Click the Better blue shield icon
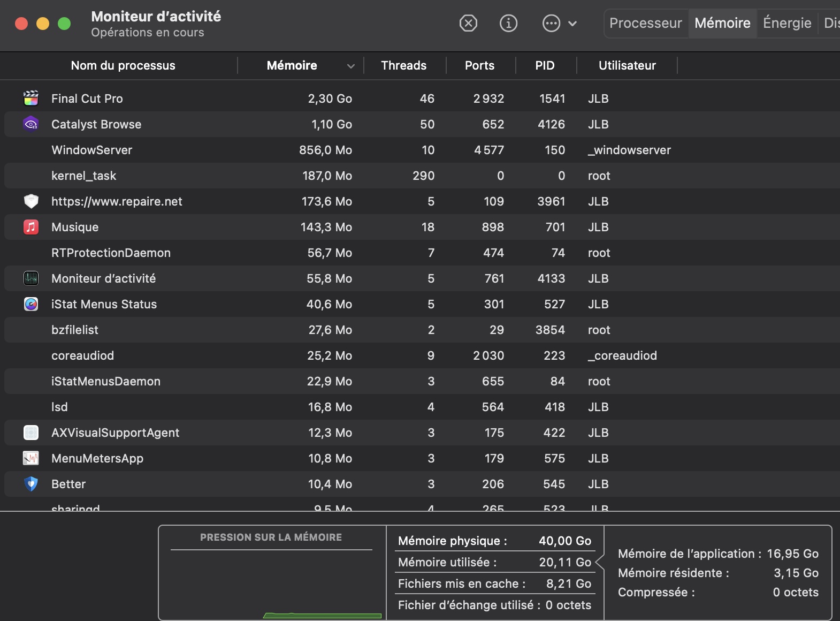 [31, 484]
